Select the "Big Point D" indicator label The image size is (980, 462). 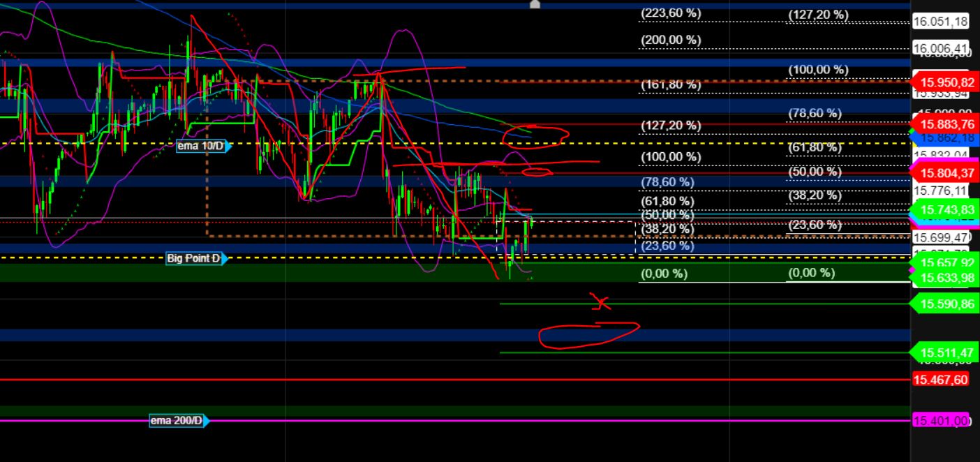[193, 259]
